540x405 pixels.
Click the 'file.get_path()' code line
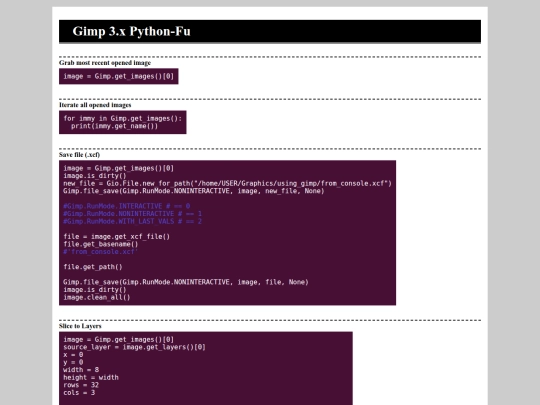coord(93,267)
